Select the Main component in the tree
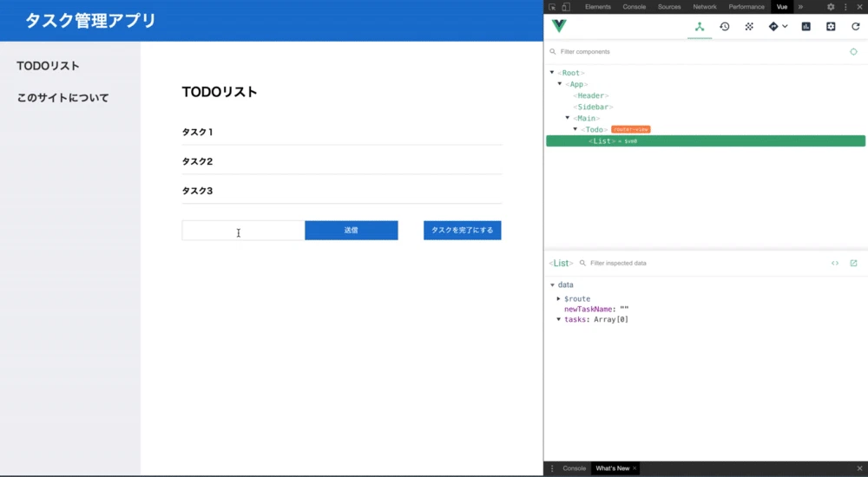 [x=586, y=119]
